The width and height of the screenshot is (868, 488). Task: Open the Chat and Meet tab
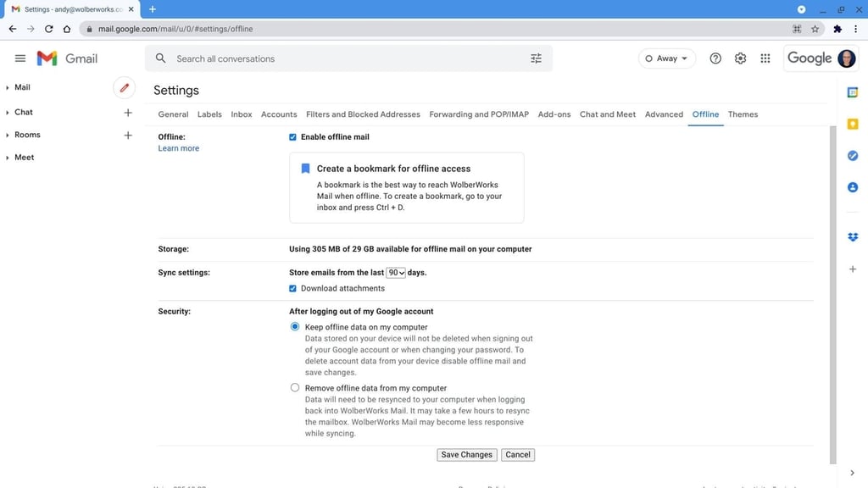(607, 114)
